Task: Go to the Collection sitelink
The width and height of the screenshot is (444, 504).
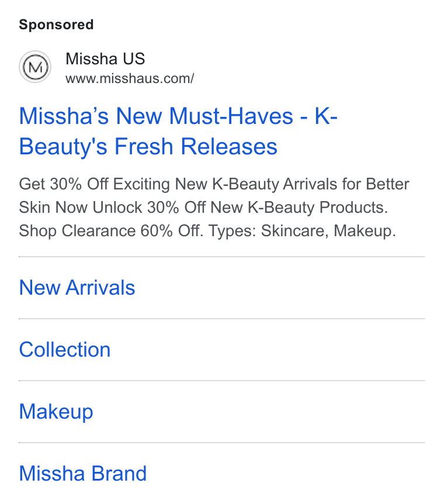Action: [65, 350]
